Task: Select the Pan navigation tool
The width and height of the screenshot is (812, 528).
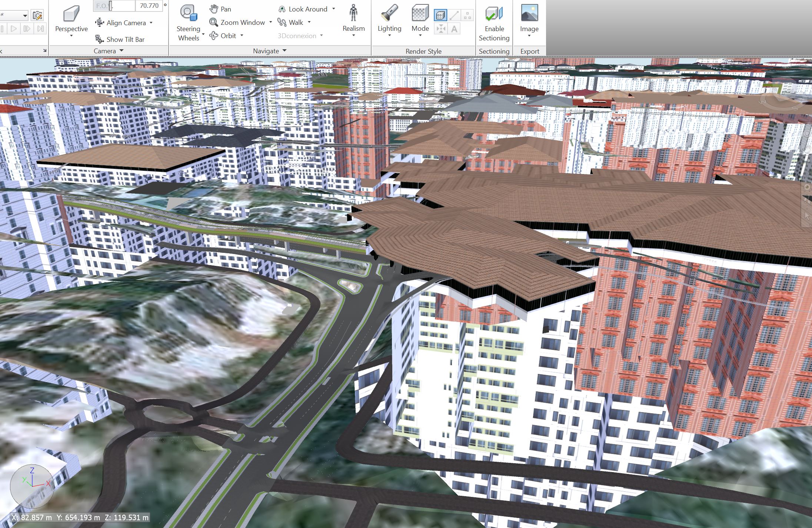Action: tap(220, 9)
